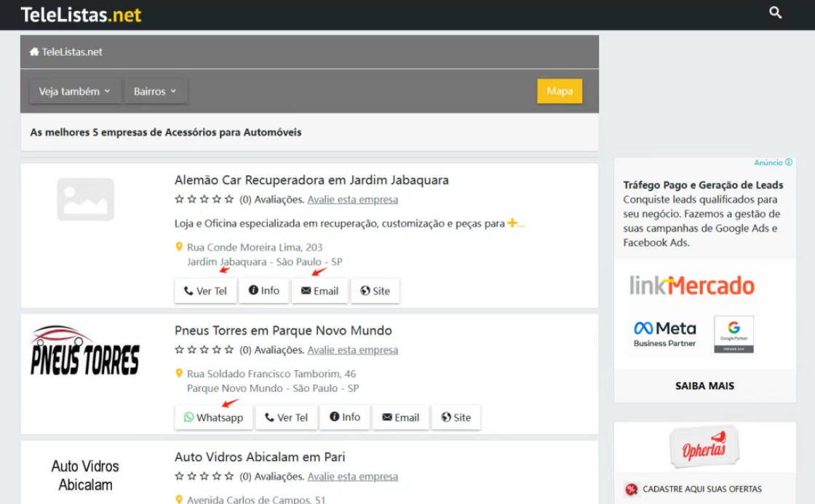The width and height of the screenshot is (815, 504).
Task: Expand the Bairros dropdown
Action: coord(155,92)
